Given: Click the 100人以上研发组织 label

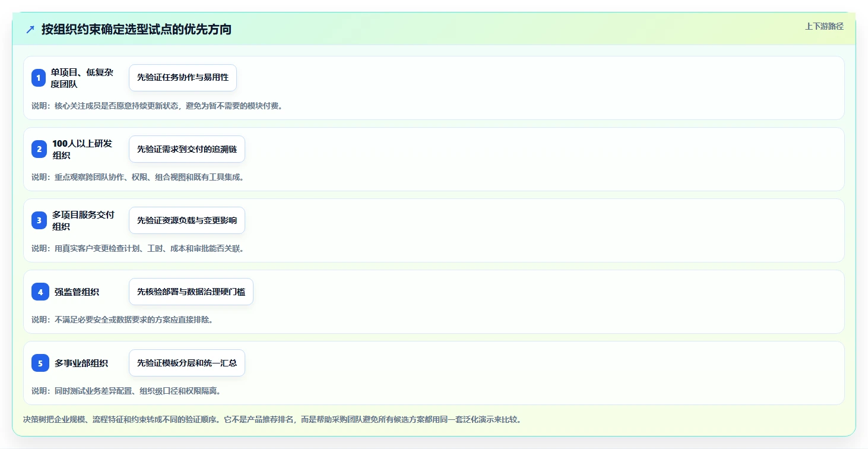Looking at the screenshot, I should coord(82,149).
